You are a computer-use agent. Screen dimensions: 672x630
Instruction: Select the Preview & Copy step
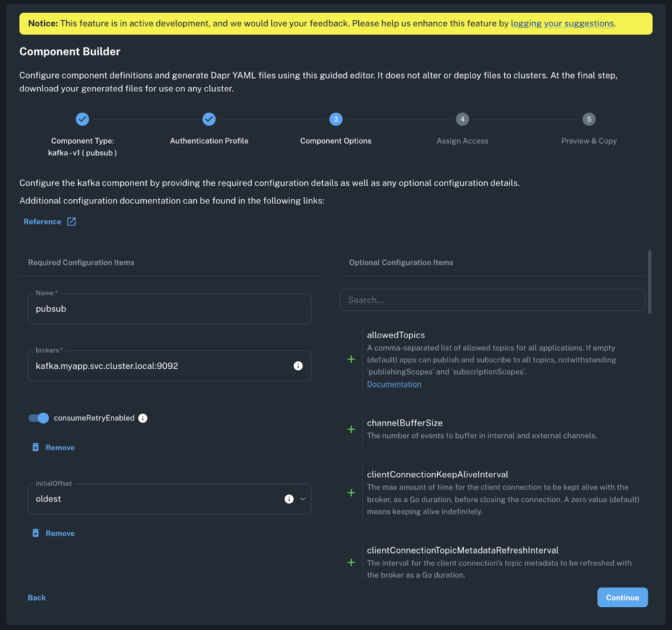pyautogui.click(x=589, y=119)
